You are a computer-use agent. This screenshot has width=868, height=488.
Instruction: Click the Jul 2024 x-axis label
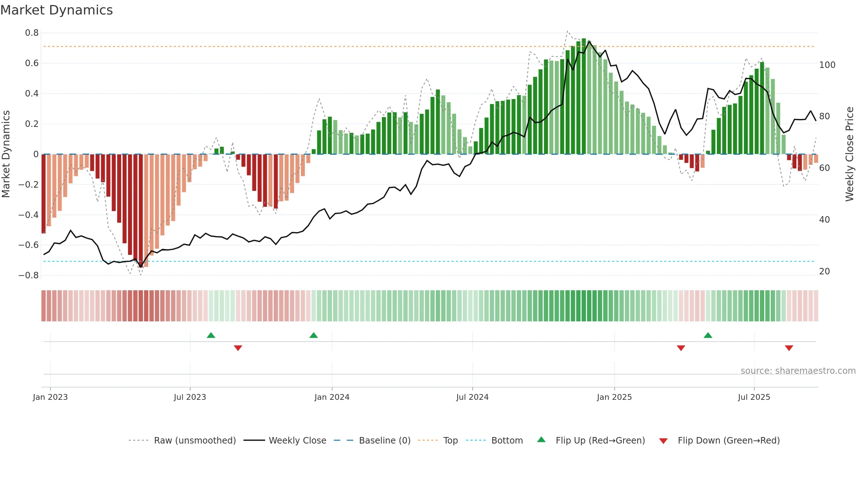click(x=472, y=397)
